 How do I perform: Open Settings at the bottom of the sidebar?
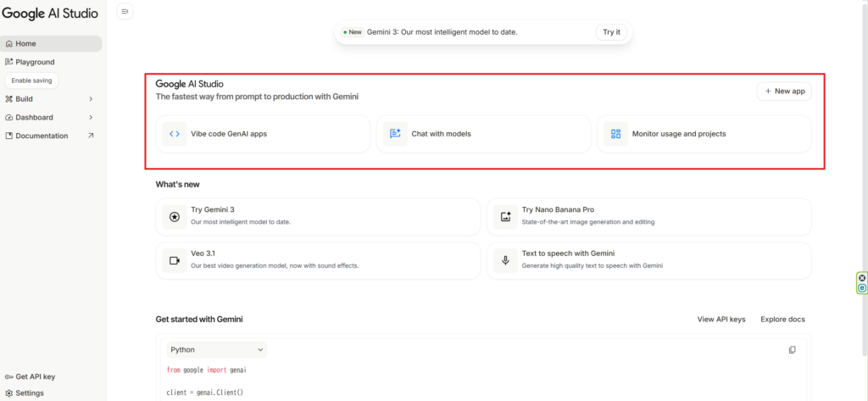click(29, 393)
